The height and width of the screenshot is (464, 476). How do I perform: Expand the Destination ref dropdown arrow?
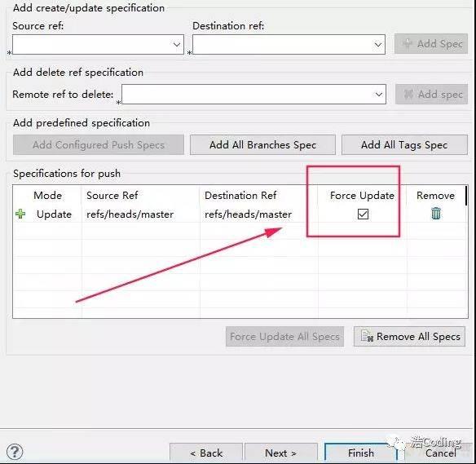tap(378, 45)
